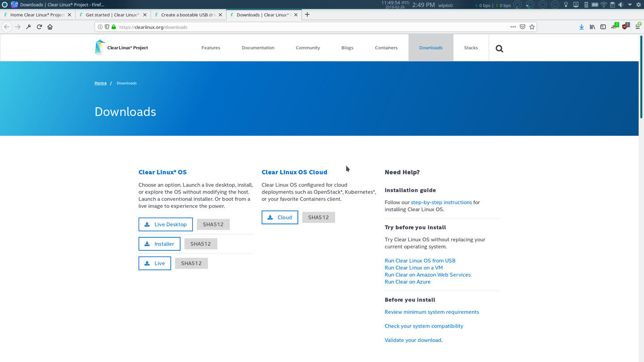Close the current Downloads tab

pyautogui.click(x=296, y=15)
